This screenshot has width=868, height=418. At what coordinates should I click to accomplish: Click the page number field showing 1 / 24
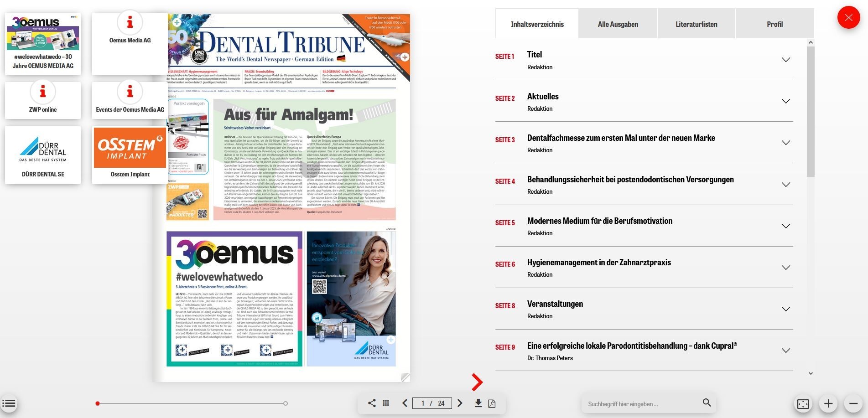coord(432,403)
